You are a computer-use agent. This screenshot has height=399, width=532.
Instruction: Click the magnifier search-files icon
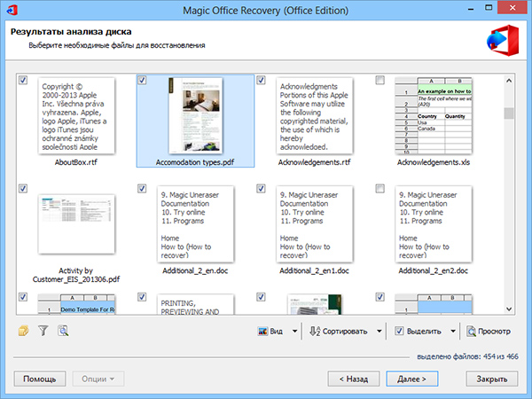click(63, 331)
